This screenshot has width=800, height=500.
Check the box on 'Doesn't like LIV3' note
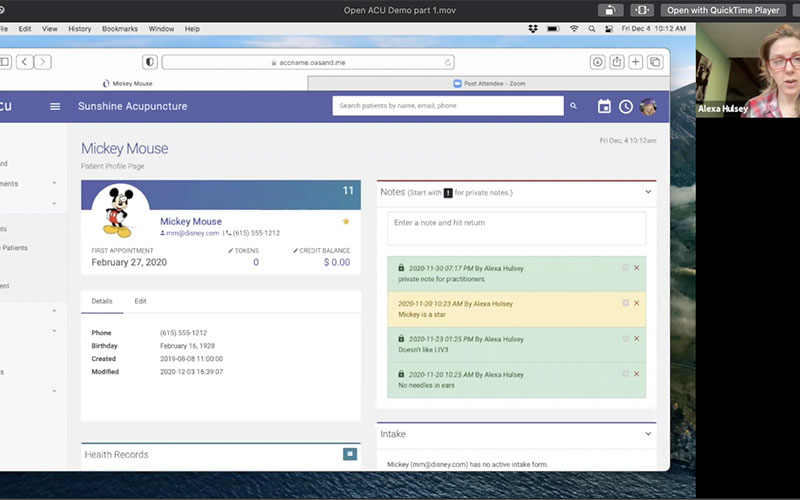pos(625,338)
